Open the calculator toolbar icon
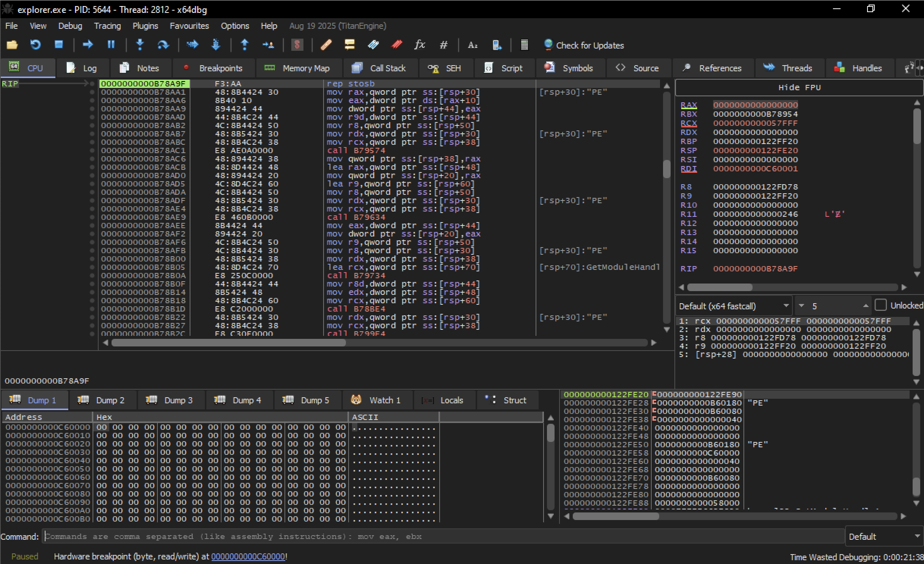Viewport: 924px width, 564px height. pyautogui.click(x=524, y=45)
